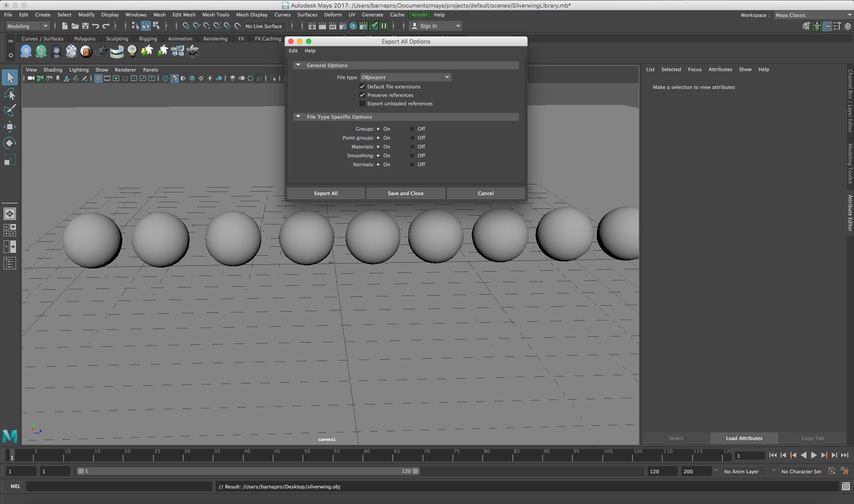Enable Export unloaded references checkbox
This screenshot has width=854, height=504.
click(x=362, y=104)
